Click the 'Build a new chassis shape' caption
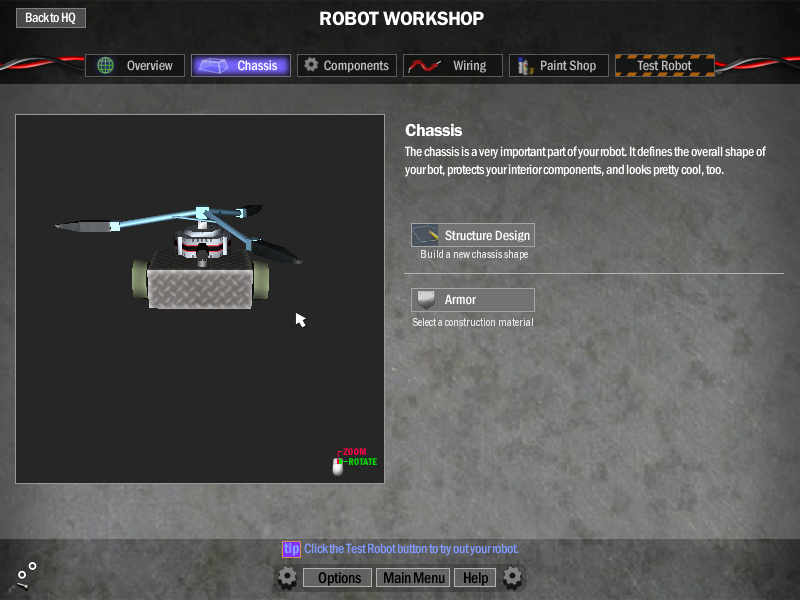The height and width of the screenshot is (600, 800). (x=474, y=254)
